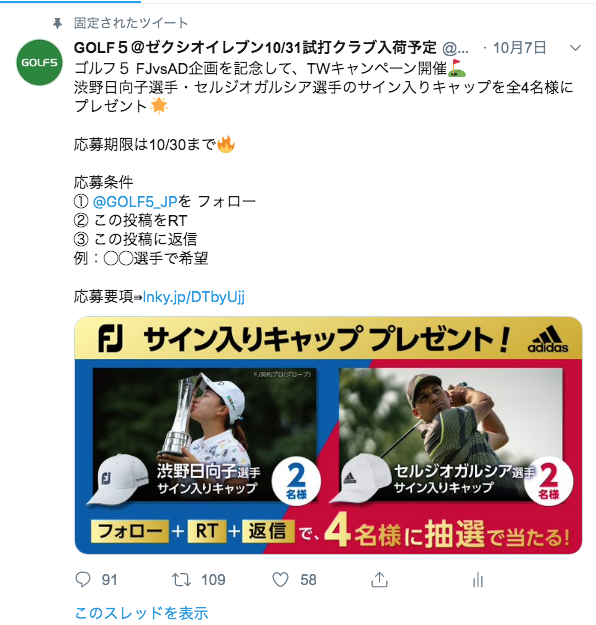Screen dimensions: 596x625
Task: Open the signed cap campaign banner image
Action: [x=328, y=435]
